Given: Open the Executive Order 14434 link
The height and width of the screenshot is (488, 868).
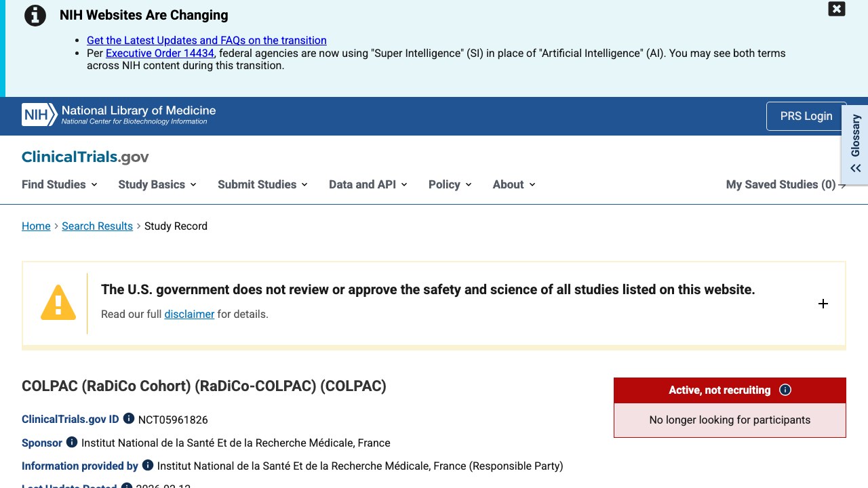Looking at the screenshot, I should [x=160, y=53].
